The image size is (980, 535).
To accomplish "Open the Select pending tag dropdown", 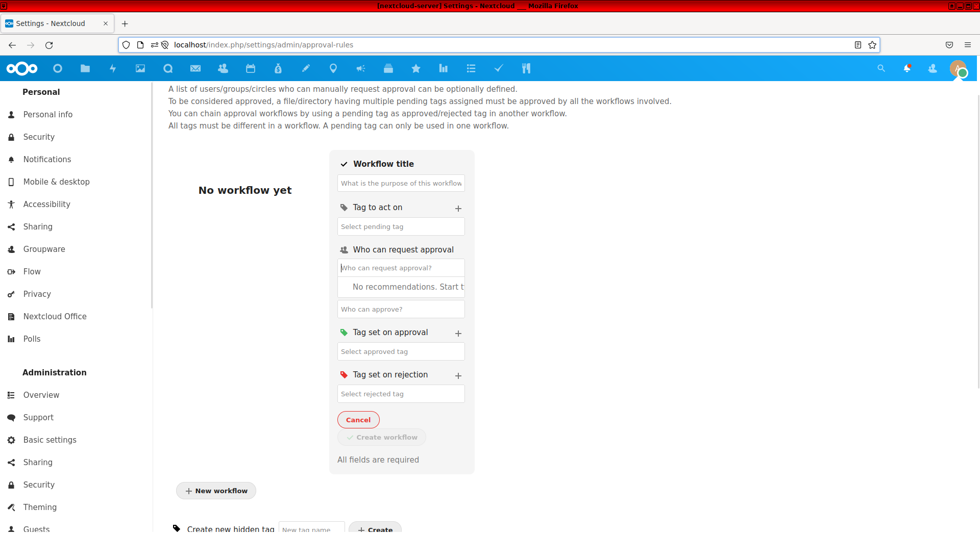I will point(401,226).
